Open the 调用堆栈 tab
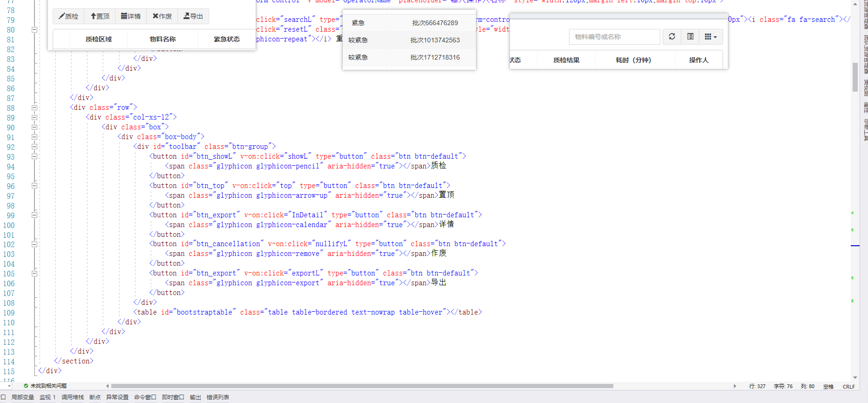Image resolution: width=868 pixels, height=403 pixels. tap(73, 397)
